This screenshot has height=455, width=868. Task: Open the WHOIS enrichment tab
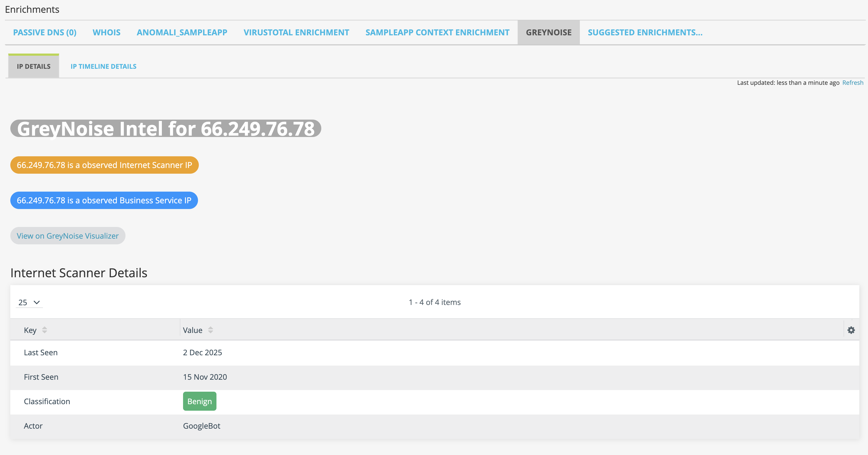[x=106, y=32]
